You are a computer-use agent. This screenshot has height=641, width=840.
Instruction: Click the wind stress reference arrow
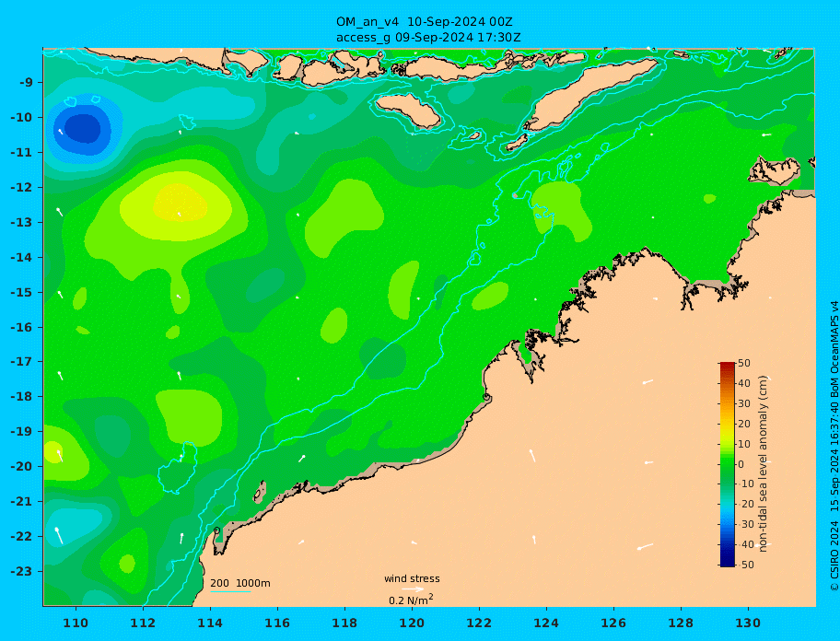413,589
